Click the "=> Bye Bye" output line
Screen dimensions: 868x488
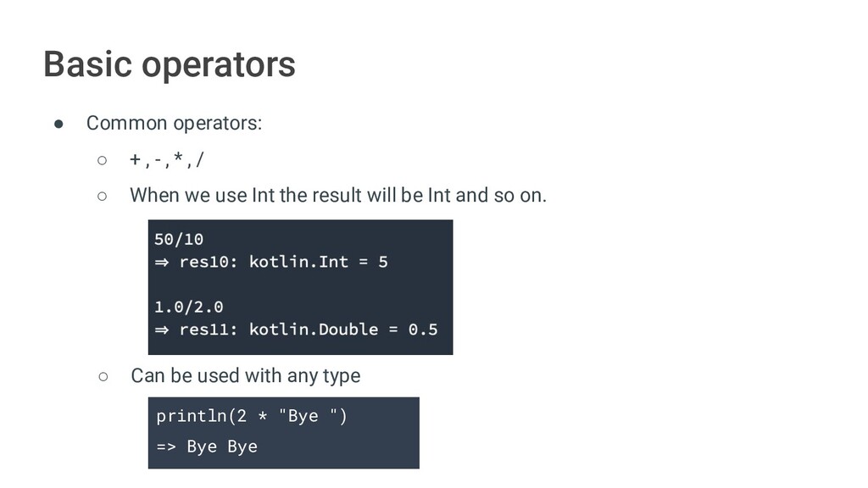click(x=206, y=446)
